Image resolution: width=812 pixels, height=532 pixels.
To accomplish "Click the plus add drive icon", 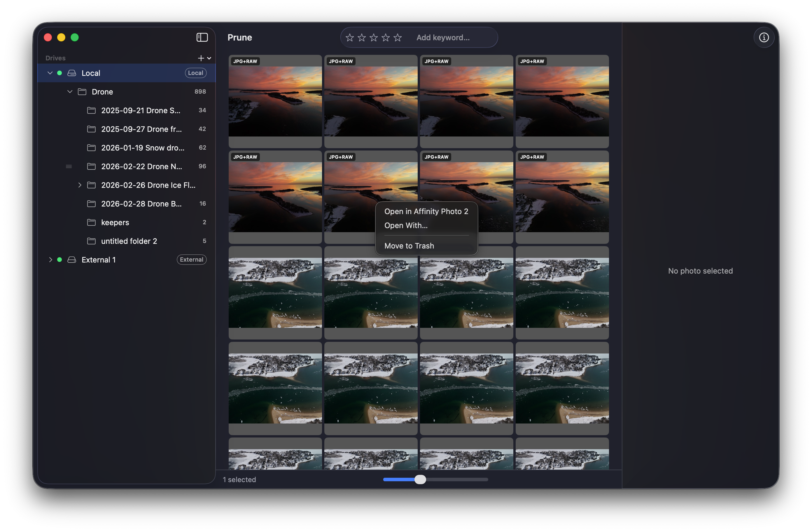I will tap(201, 58).
